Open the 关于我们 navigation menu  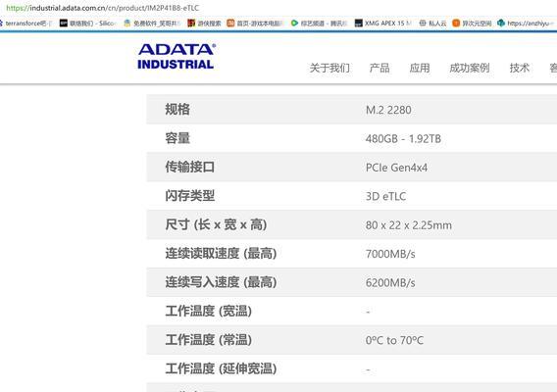[329, 68]
